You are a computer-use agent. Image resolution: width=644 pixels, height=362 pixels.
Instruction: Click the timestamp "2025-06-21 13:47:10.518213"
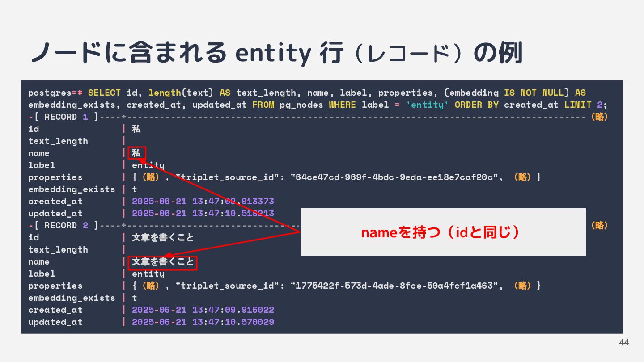coord(203,214)
